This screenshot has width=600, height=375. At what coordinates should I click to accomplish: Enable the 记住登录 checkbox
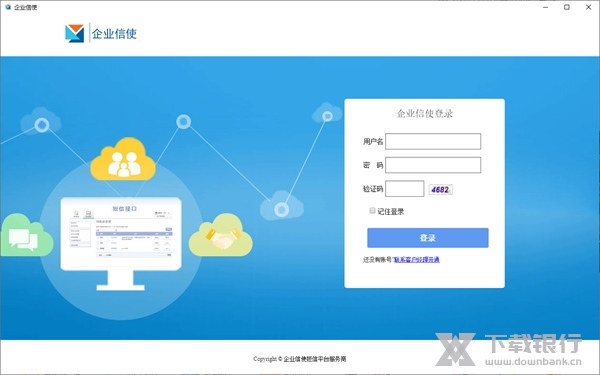point(372,210)
